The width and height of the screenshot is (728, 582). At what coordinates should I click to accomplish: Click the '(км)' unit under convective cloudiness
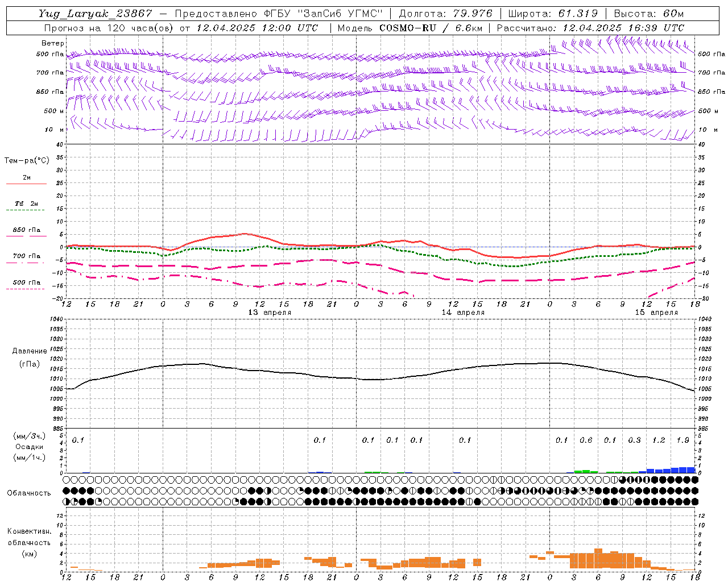coord(29,554)
